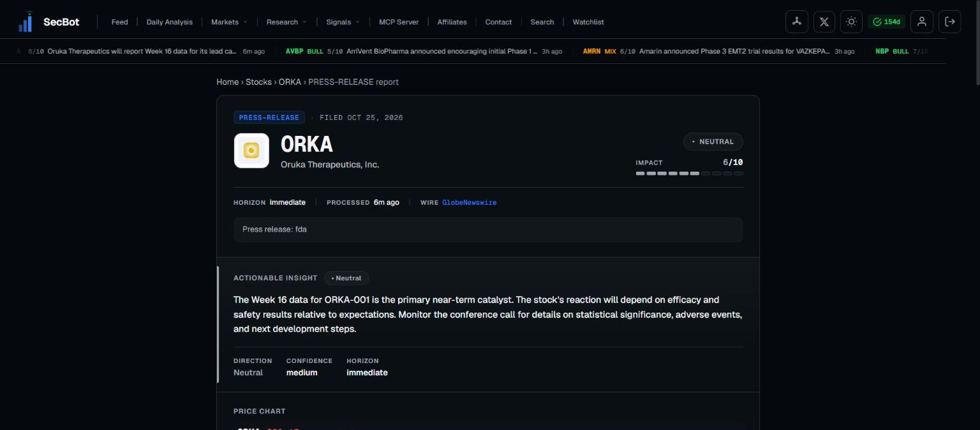Viewport: 980px width, 430px height.
Task: Open the MCP Server page
Action: [x=399, y=22]
